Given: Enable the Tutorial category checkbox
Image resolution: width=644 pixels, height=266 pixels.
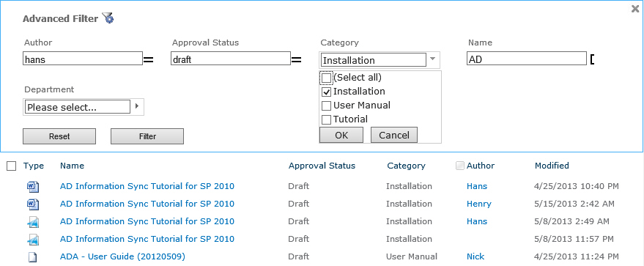Looking at the screenshot, I should pos(326,120).
